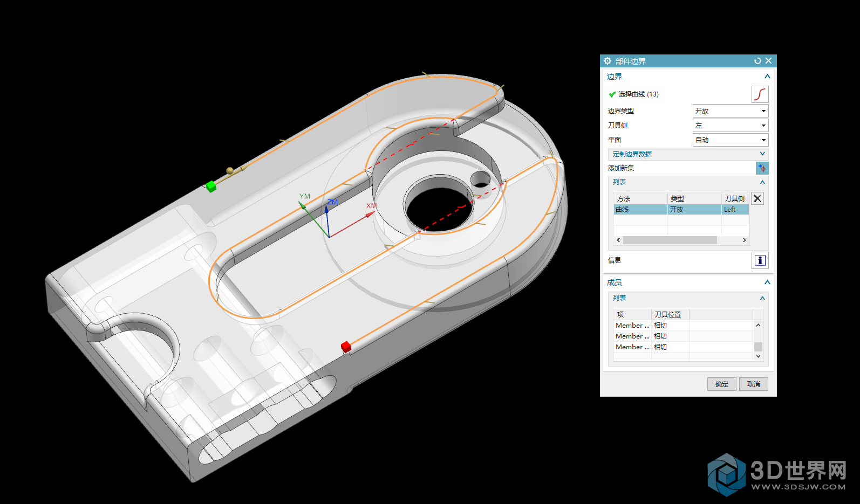Select the 曲线 cell in boundary list

point(640,210)
